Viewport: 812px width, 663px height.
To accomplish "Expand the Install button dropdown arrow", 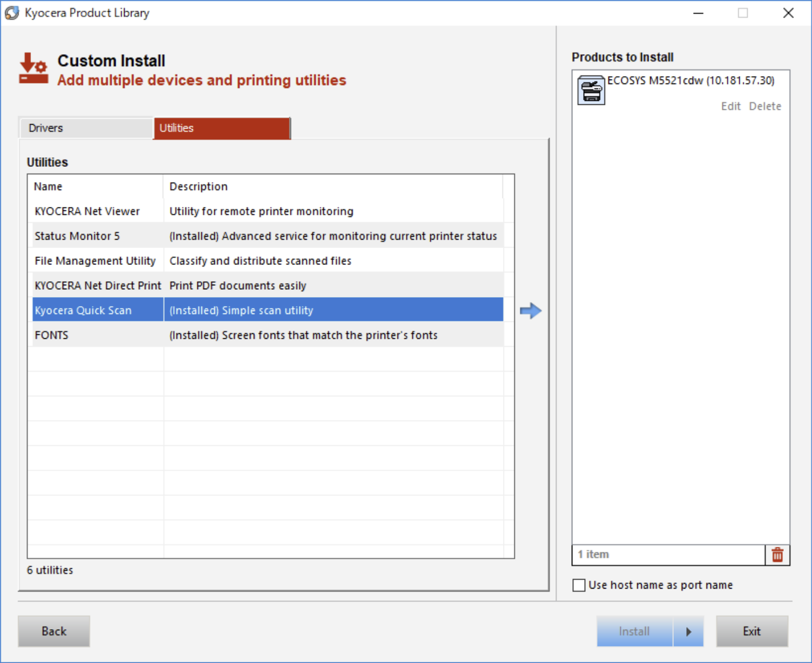I will tap(688, 631).
